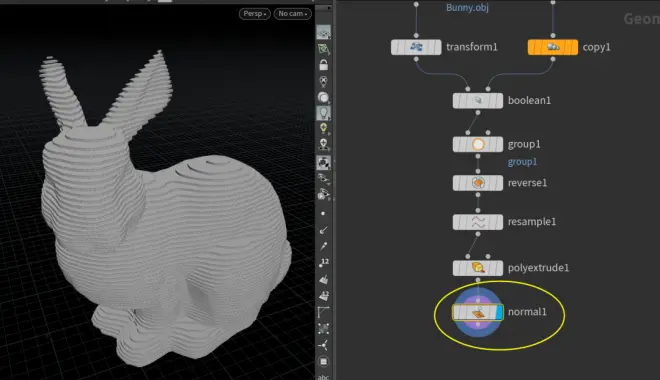The image size is (660, 380).
Task: Click the polyextrude1 node label
Action: pos(538,268)
